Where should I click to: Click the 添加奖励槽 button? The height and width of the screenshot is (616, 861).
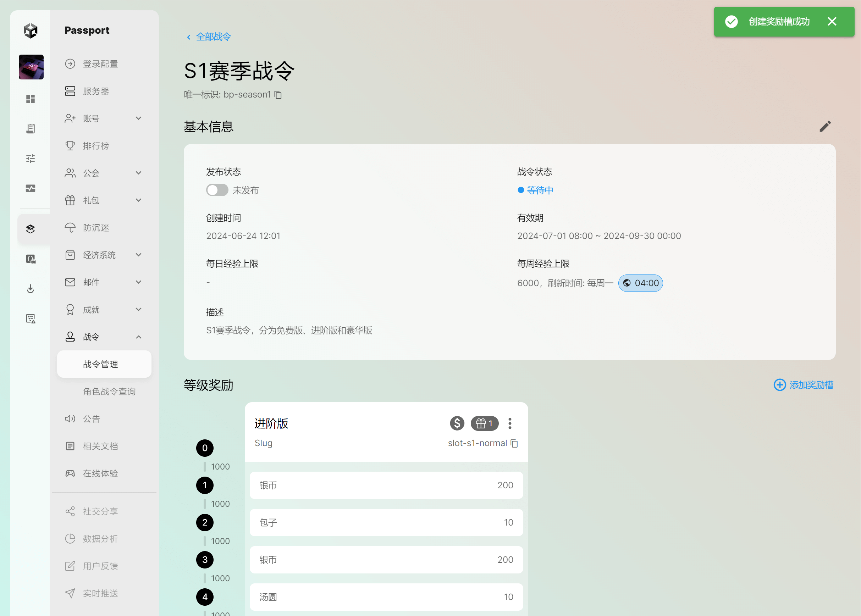(x=803, y=385)
